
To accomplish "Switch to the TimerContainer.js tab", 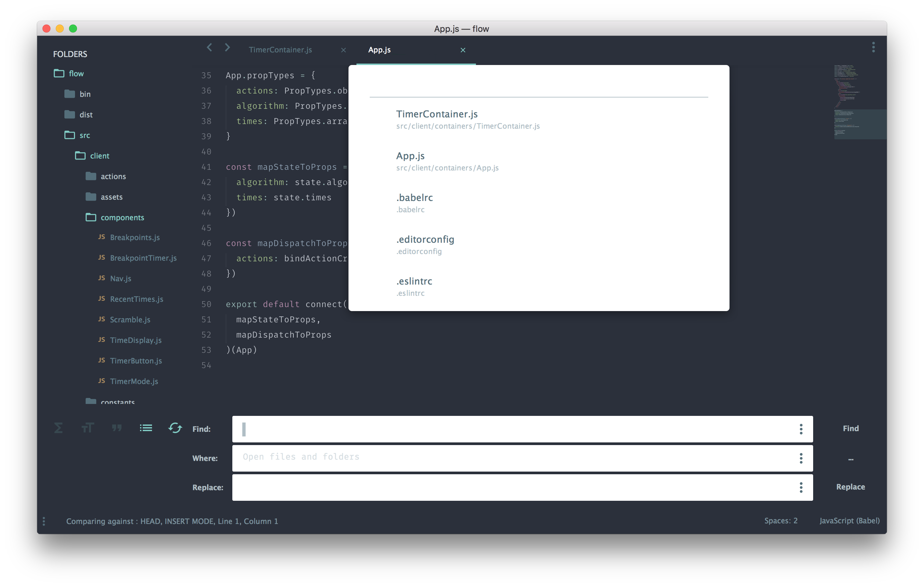I will 280,50.
